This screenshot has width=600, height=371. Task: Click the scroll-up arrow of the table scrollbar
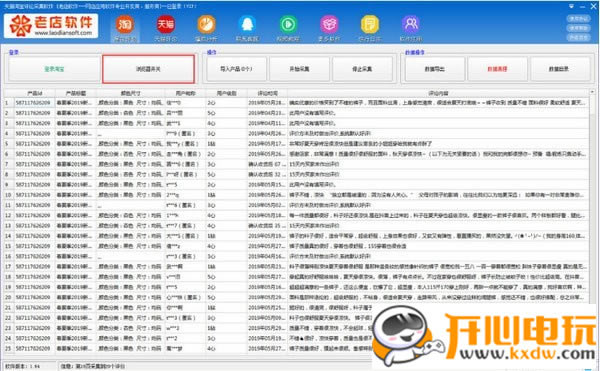pyautogui.click(x=593, y=92)
